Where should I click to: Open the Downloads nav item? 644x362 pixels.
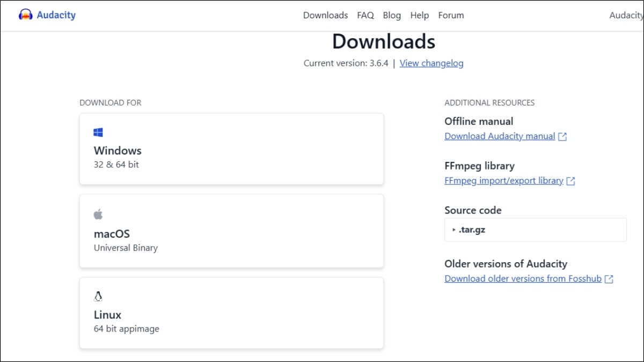point(325,15)
